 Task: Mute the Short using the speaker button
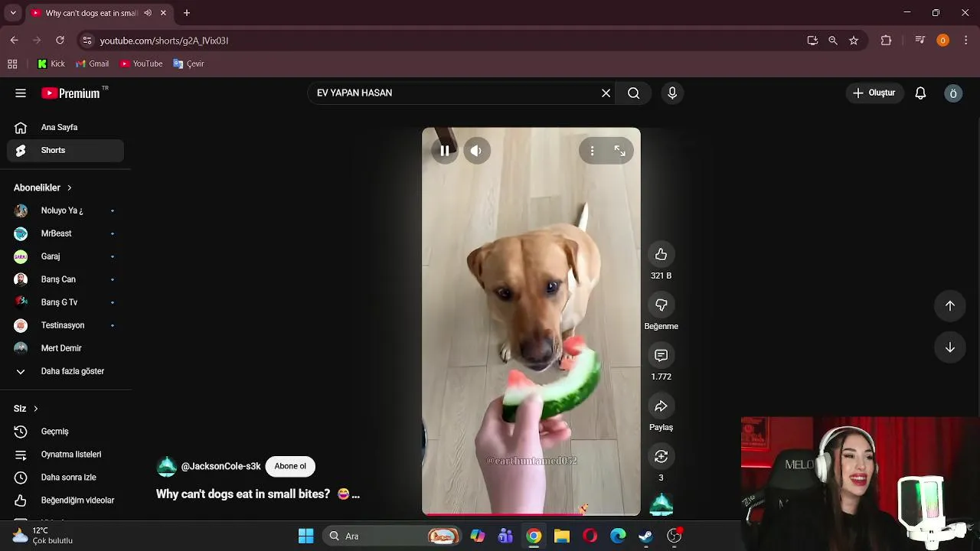pos(476,151)
